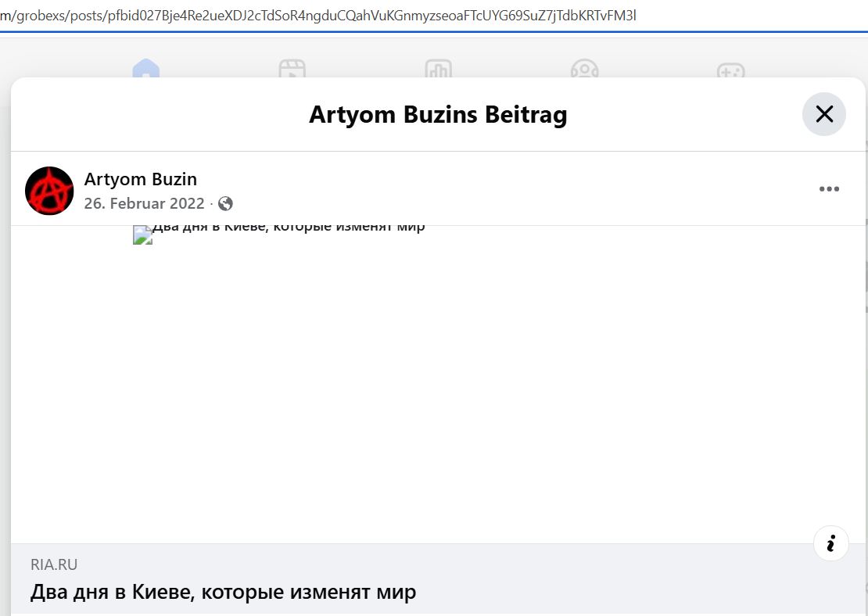
Task: Open the Artyom Buzin profile name link
Action: point(141,179)
